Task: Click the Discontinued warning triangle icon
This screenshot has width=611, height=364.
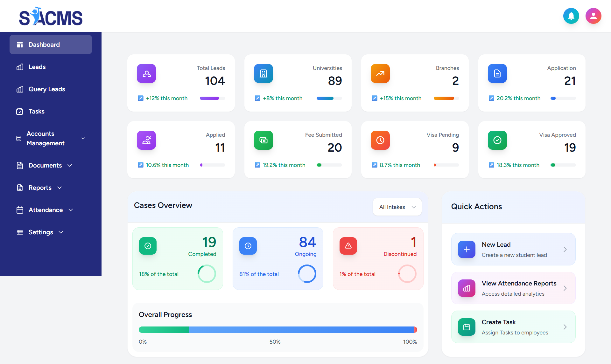Action: point(348,246)
